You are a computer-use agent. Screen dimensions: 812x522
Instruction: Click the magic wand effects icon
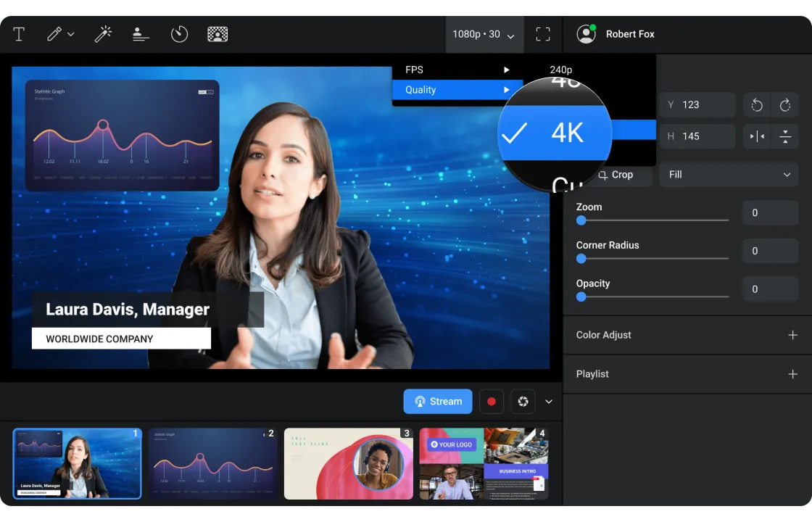point(103,34)
